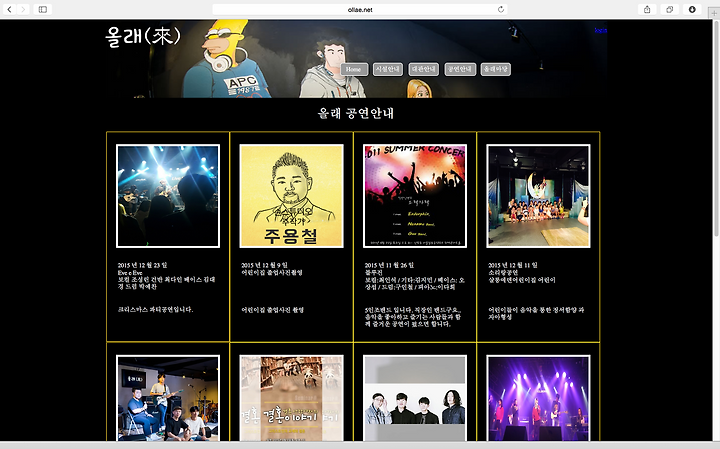This screenshot has width=720, height=449.
Task: Toggle the Safari sidebar
Action: tap(43, 9)
